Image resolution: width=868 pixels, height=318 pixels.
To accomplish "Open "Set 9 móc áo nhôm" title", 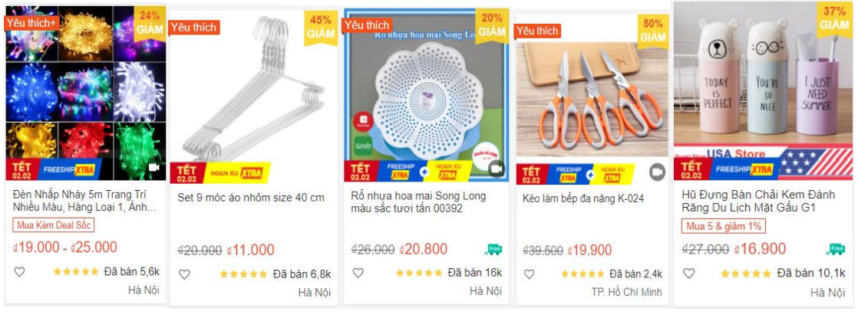I will coord(251,198).
